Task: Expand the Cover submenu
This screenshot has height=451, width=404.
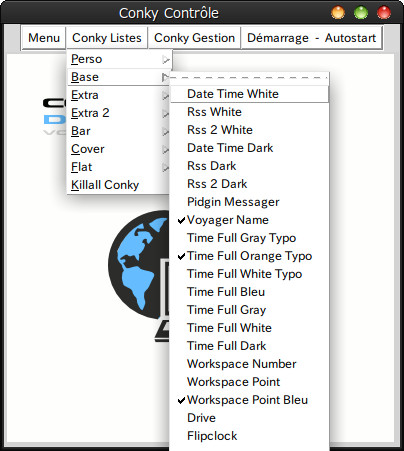Action: (x=119, y=149)
